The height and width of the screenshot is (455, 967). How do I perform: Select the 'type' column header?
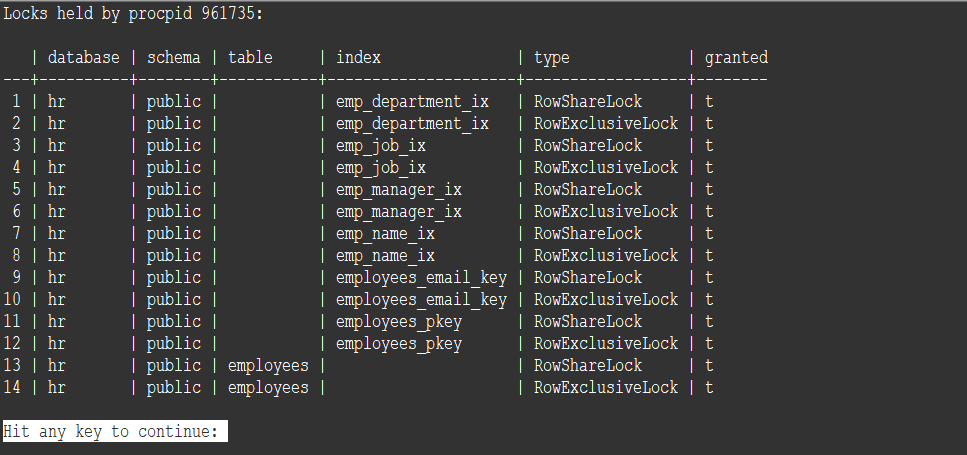coord(551,58)
